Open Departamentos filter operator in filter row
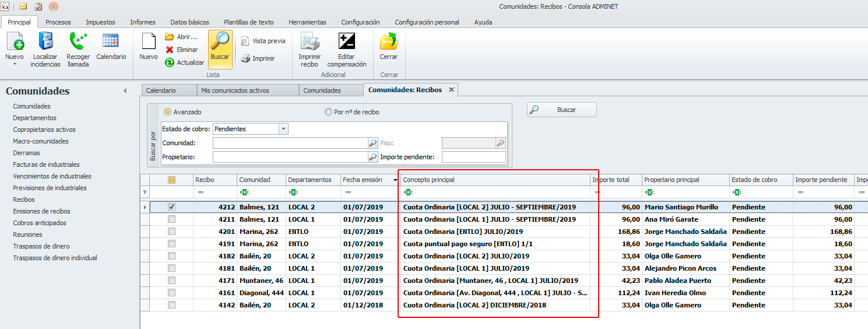The width and height of the screenshot is (868, 329). pyautogui.click(x=293, y=192)
